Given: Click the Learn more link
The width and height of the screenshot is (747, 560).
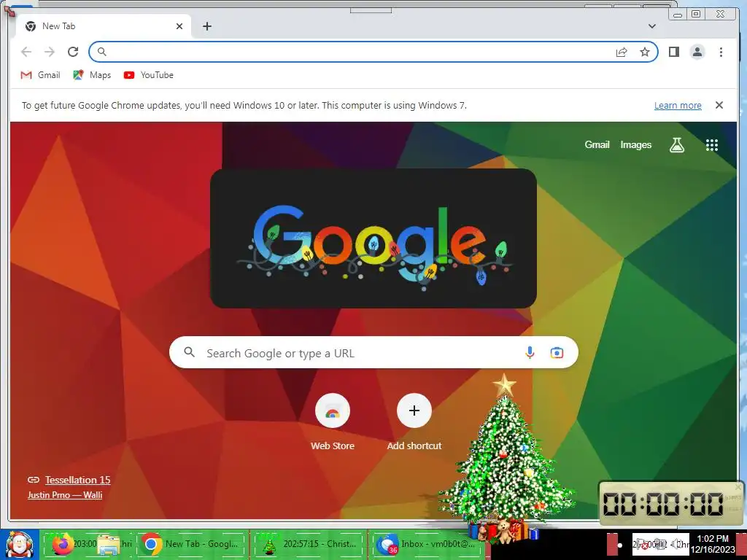Looking at the screenshot, I should (678, 105).
